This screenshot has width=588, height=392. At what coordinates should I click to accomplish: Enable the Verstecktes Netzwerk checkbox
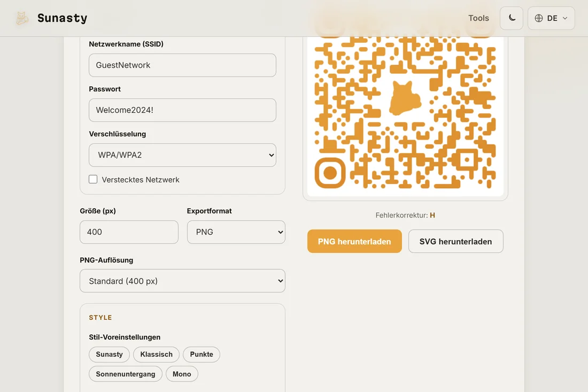(93, 179)
